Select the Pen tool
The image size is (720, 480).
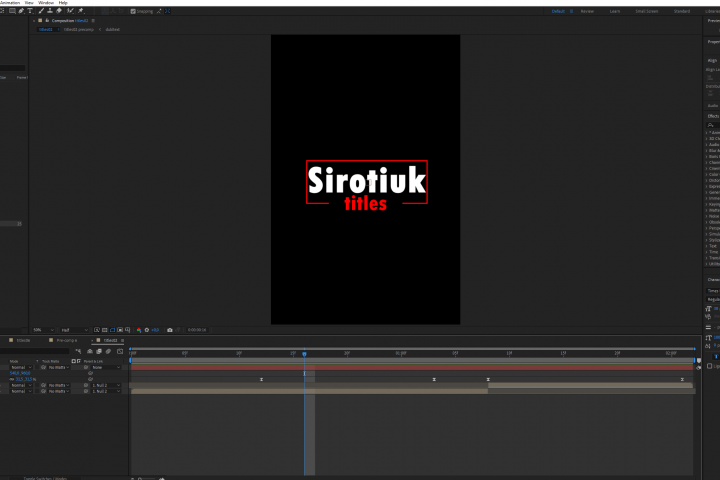[21, 11]
